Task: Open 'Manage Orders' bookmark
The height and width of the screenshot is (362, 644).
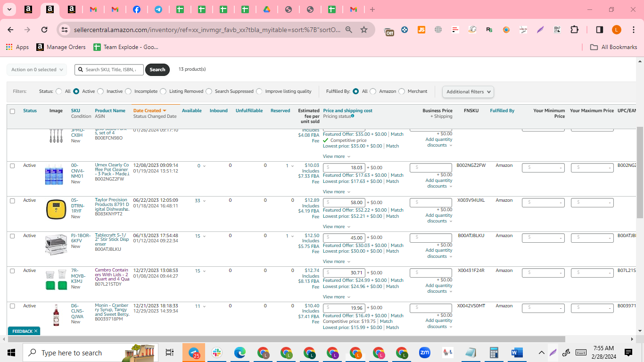Action: pos(61,47)
